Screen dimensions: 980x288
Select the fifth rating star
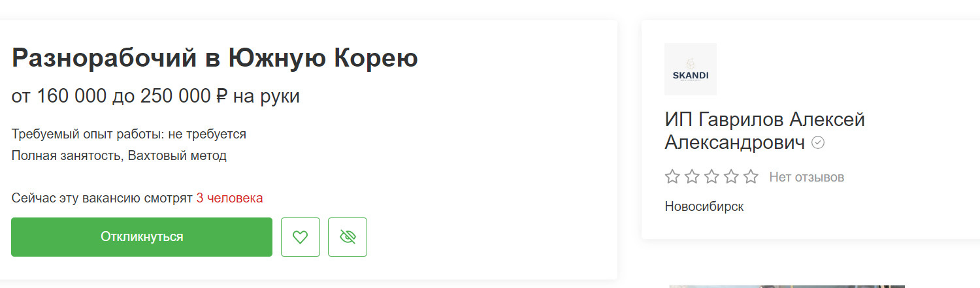coord(751,176)
